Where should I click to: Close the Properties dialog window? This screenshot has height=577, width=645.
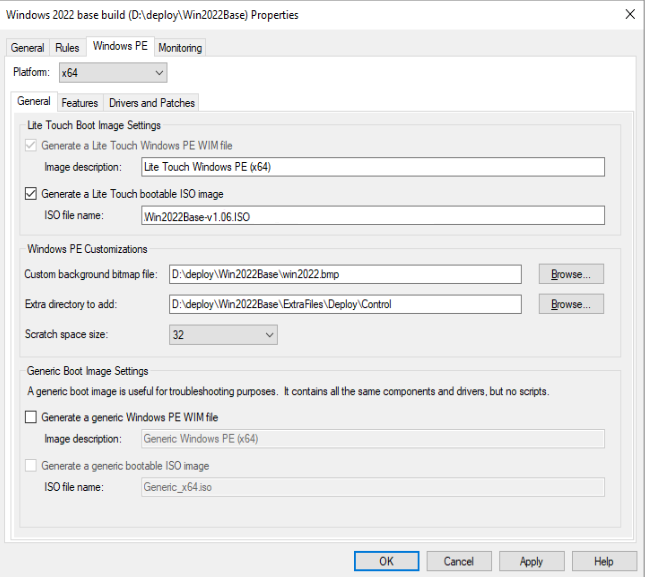point(630,14)
